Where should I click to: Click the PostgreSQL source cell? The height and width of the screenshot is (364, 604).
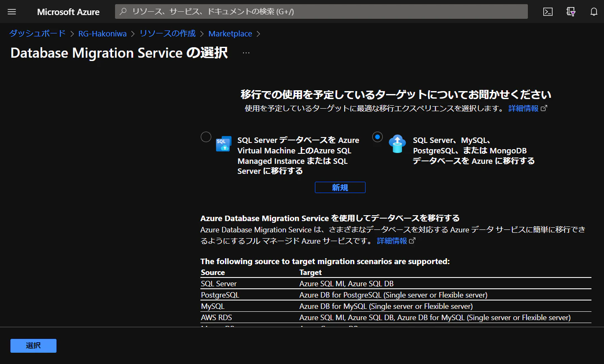[x=220, y=295]
